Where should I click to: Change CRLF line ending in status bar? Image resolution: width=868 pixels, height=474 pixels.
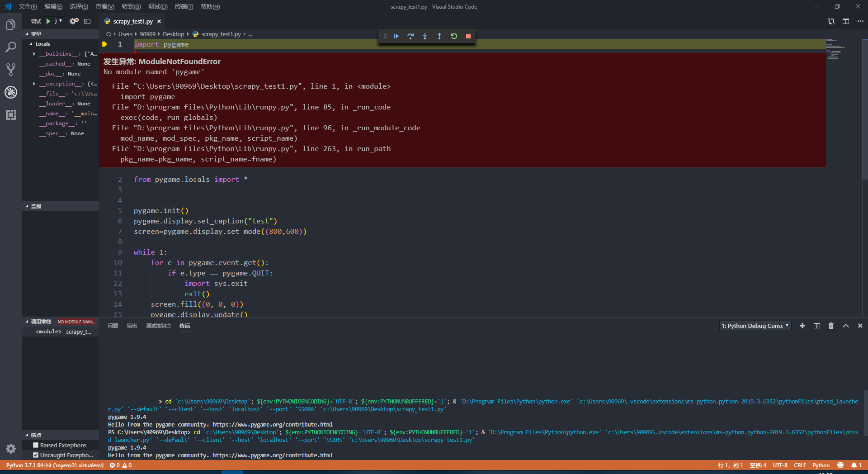(x=800, y=465)
